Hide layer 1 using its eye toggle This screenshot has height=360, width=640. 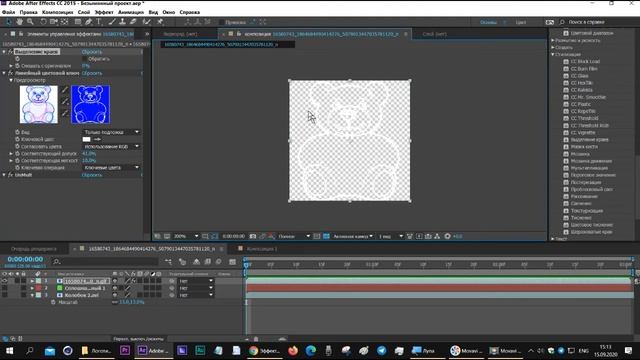4,281
